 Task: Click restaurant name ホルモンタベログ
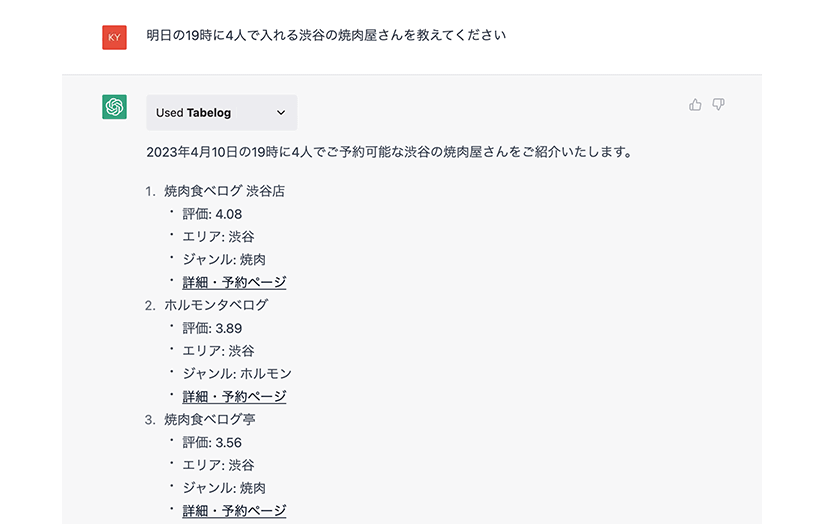[216, 305]
